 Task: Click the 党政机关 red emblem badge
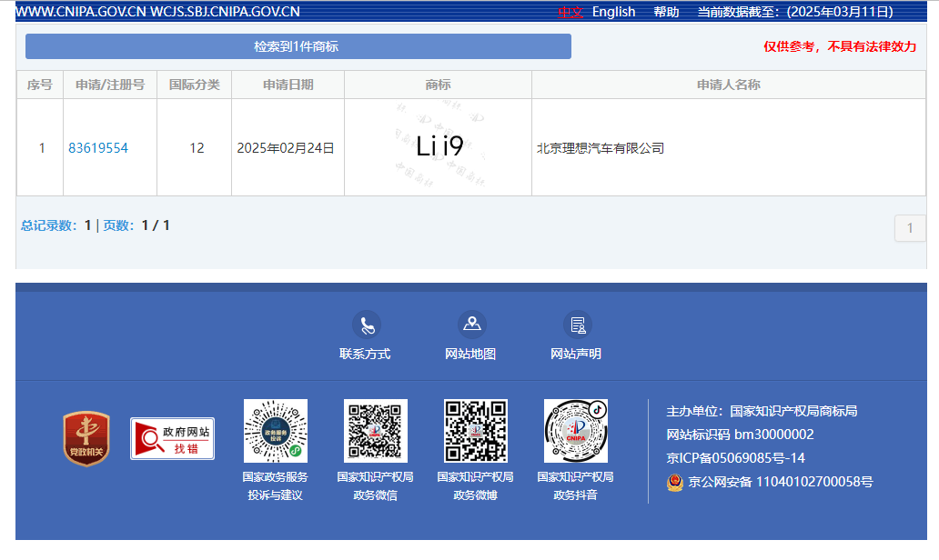click(86, 439)
